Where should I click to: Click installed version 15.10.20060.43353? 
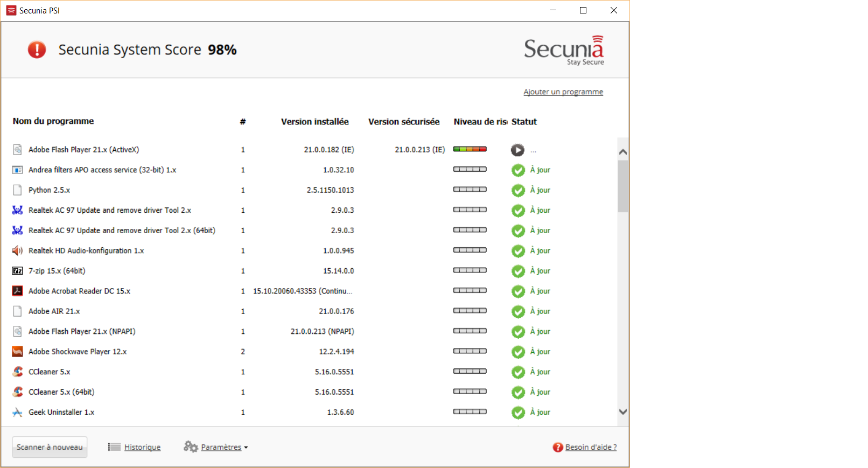coord(303,291)
